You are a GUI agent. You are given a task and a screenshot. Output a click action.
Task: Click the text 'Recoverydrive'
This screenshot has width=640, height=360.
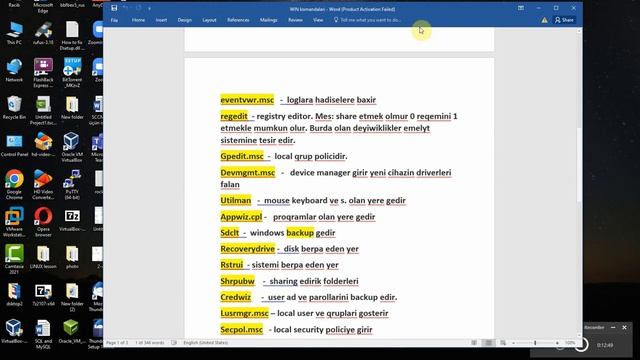[247, 249]
